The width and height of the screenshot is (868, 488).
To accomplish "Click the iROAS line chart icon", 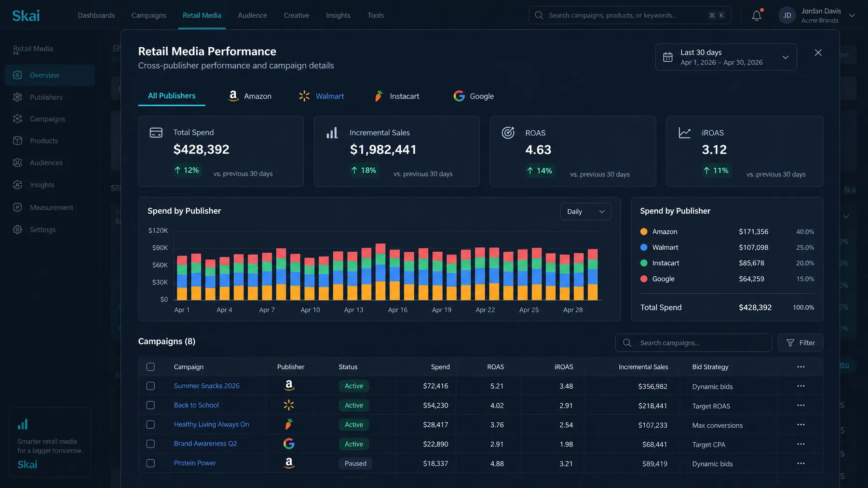I will (x=685, y=133).
